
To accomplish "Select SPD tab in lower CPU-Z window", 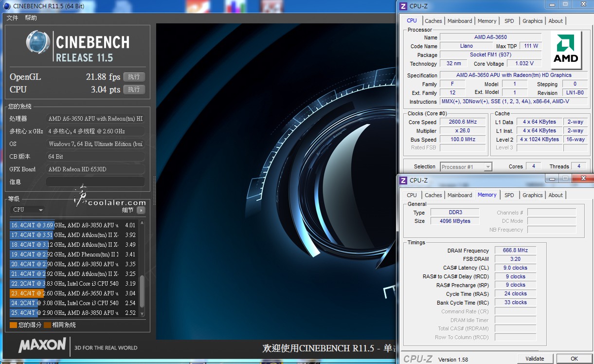I will tap(509, 195).
